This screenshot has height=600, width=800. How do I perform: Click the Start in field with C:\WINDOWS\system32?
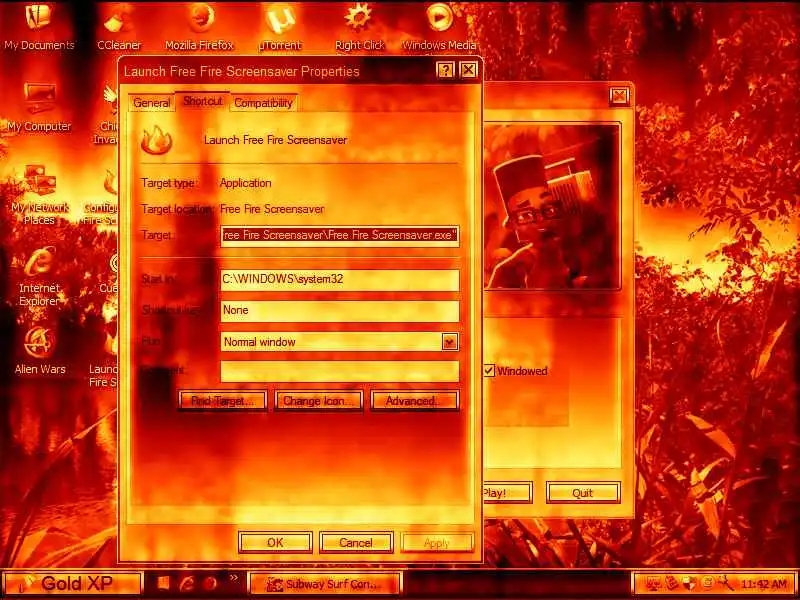point(340,280)
